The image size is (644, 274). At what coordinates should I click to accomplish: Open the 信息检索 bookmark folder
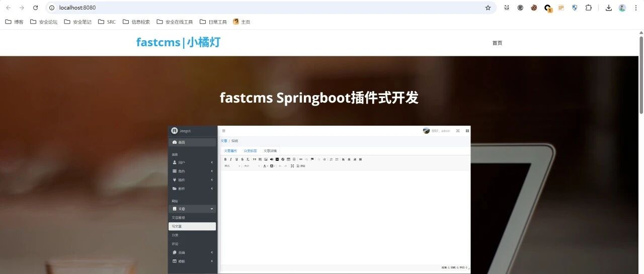click(136, 22)
